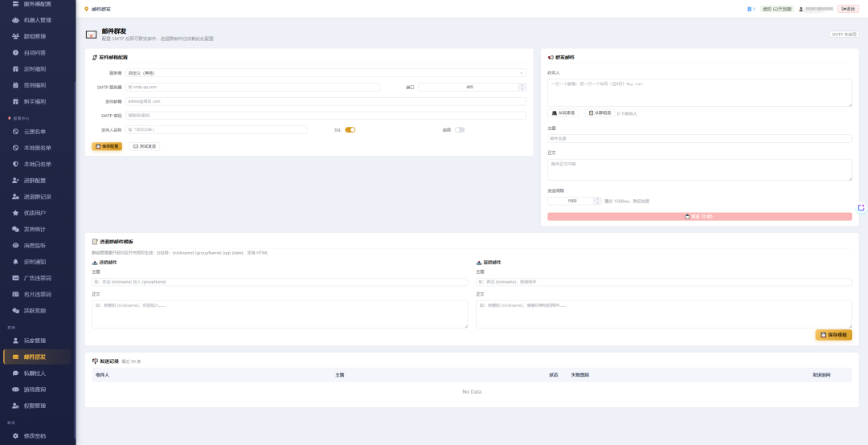Click the 邮件群发 envelope icon in sidebar

coord(15,357)
